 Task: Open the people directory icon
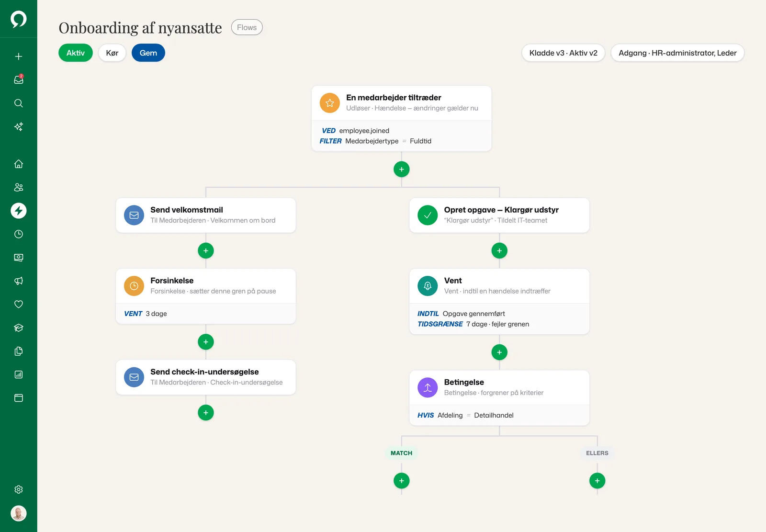click(19, 187)
